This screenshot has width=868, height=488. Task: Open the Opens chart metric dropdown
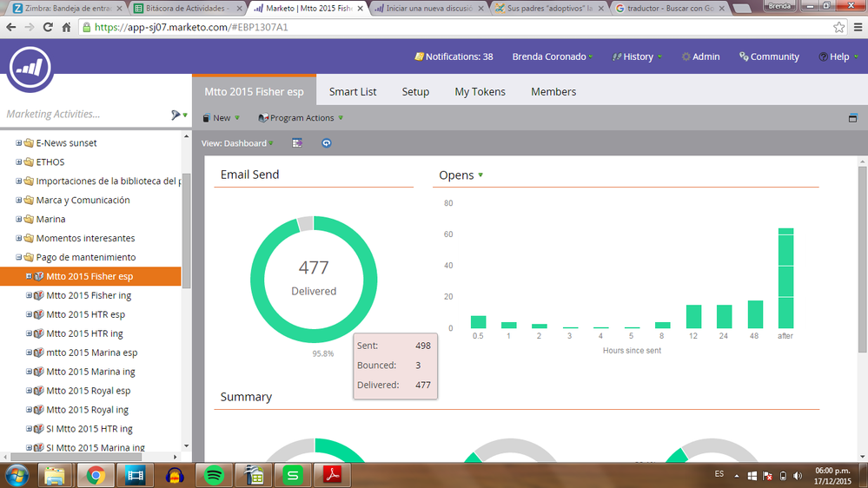click(461, 175)
